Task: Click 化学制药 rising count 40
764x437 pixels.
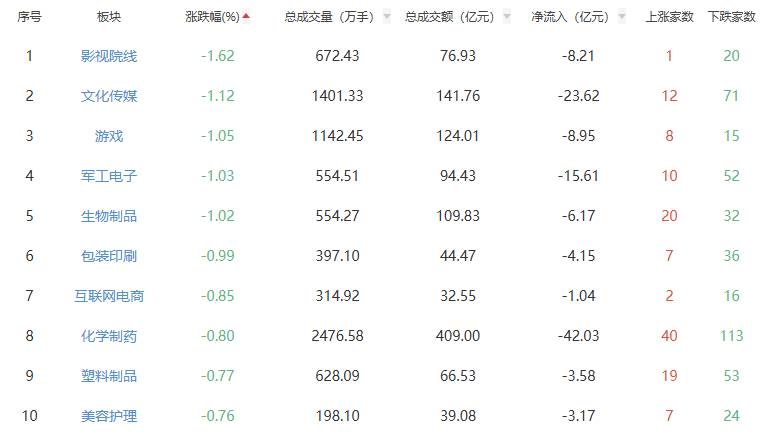Action: pos(670,336)
